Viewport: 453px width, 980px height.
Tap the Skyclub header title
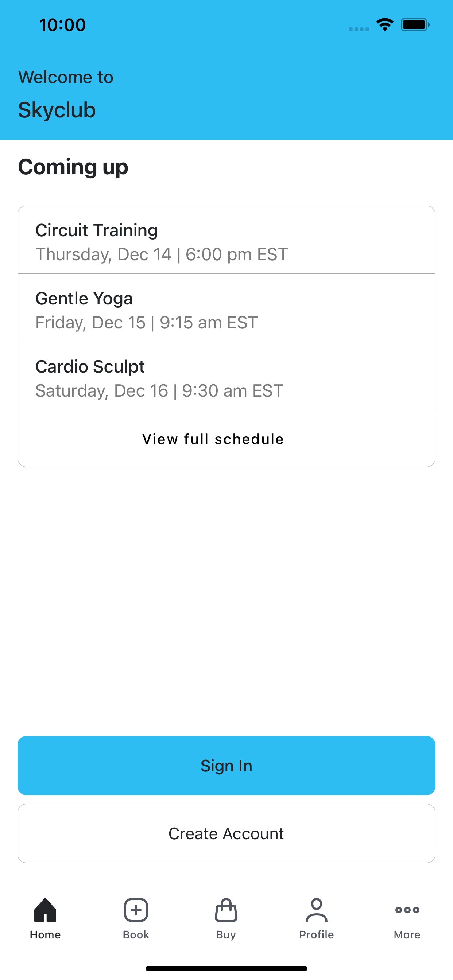click(x=57, y=110)
